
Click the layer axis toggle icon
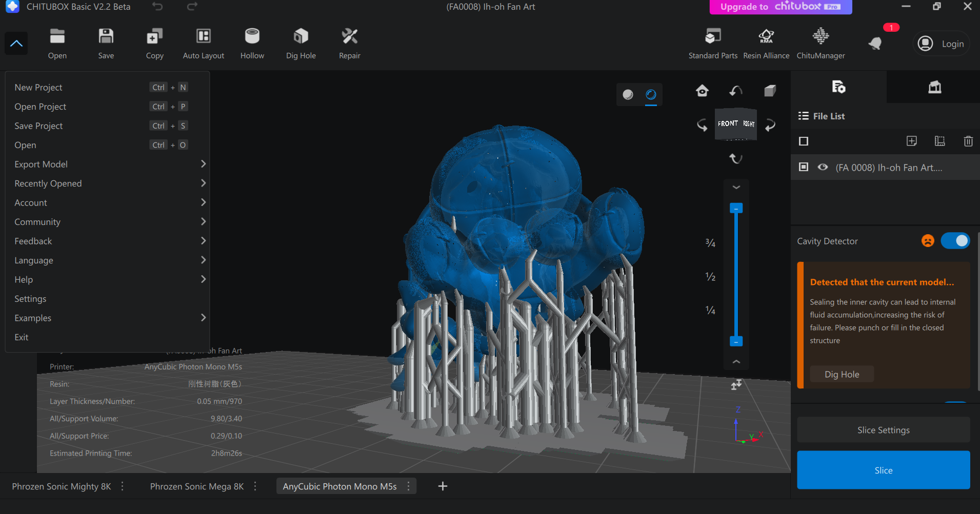point(736,384)
